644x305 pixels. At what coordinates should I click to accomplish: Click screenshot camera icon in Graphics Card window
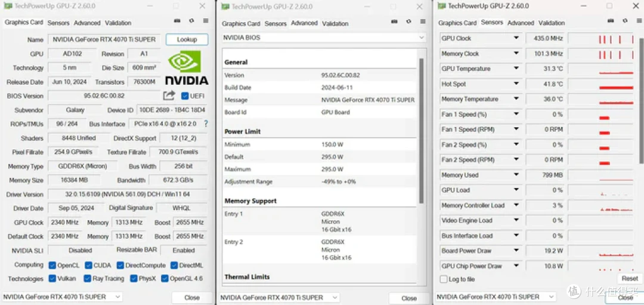pyautogui.click(x=177, y=21)
